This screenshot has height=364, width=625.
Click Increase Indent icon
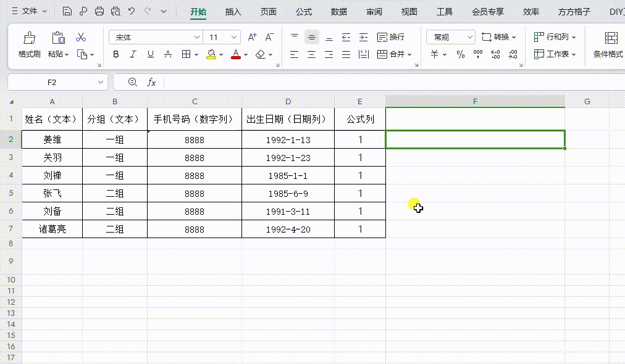point(364,37)
